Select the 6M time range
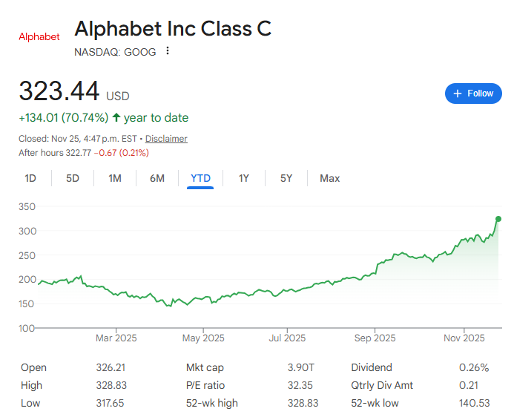 click(x=157, y=178)
